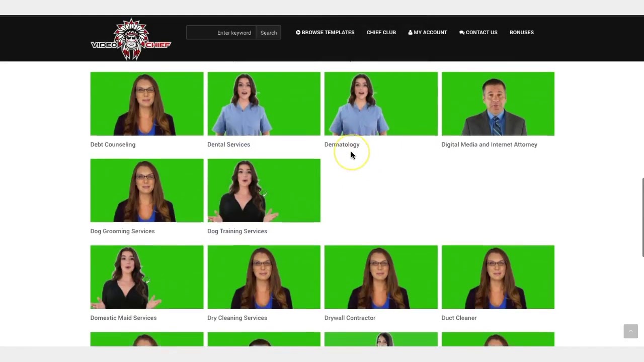The height and width of the screenshot is (362, 644).
Task: Click the Debt Counseling title link
Action: pyautogui.click(x=113, y=144)
